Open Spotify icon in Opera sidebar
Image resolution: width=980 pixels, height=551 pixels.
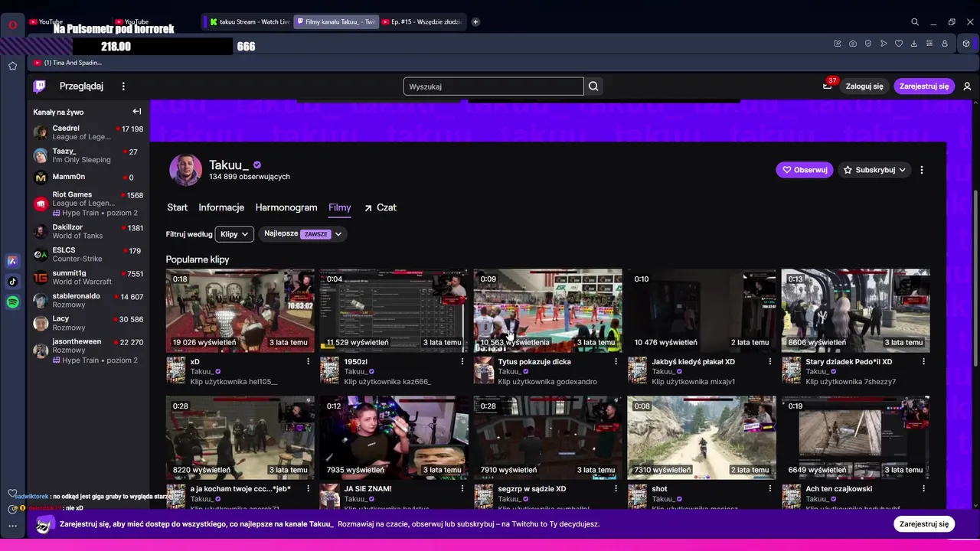point(12,302)
